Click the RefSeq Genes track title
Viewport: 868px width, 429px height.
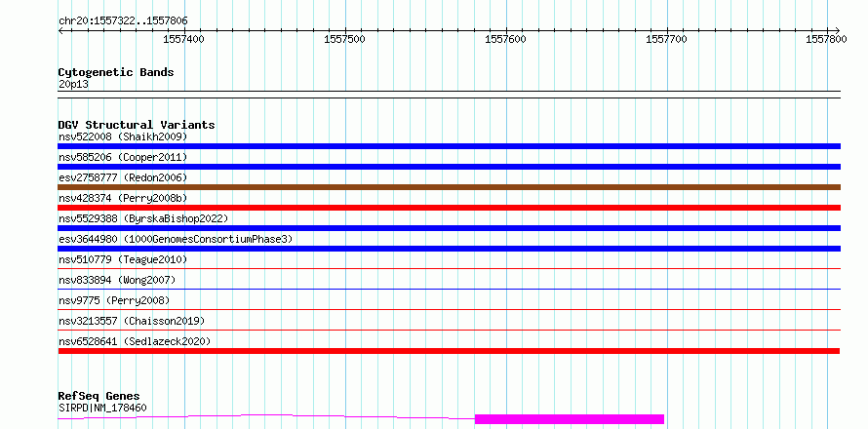(x=99, y=397)
